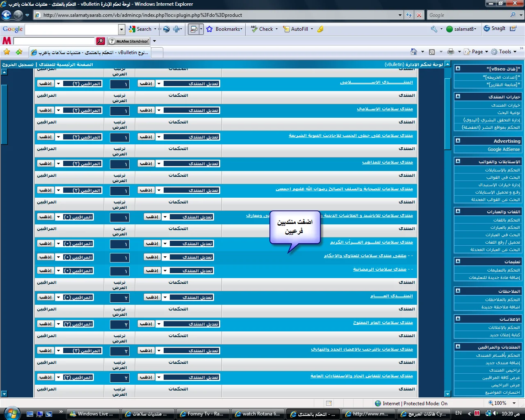This screenshot has height=420, width=525.
Task: Collapse the Advertising sidebar section
Action: (x=458, y=141)
